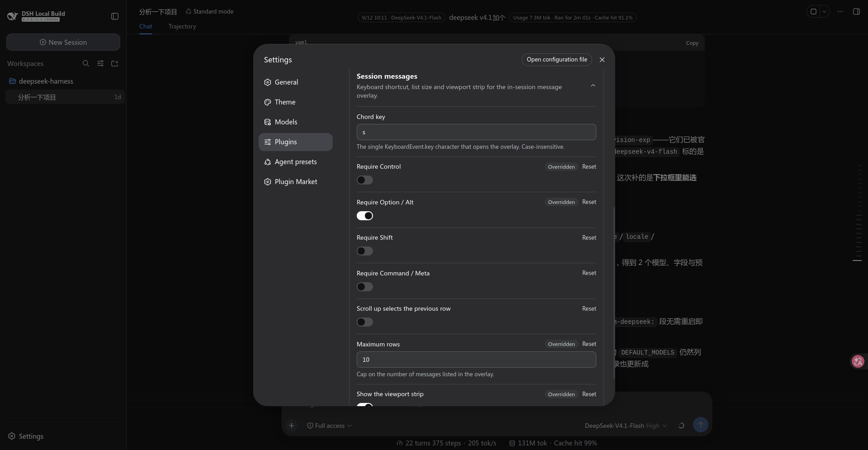
Task: Click the Usage 7.3M tok badge
Action: pyautogui.click(x=573, y=18)
